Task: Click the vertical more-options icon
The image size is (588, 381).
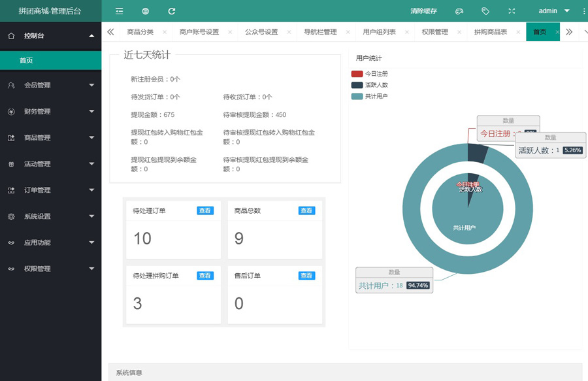Action: tap(583, 11)
